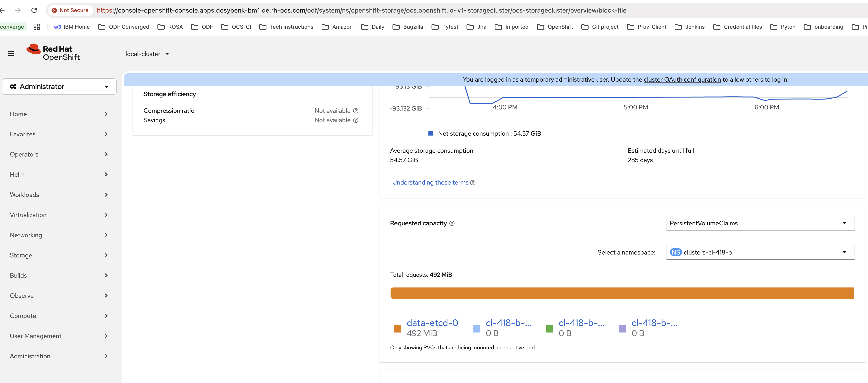The height and width of the screenshot is (383, 868).
Task: Open the Administrator perspective dropdown
Action: point(60,87)
